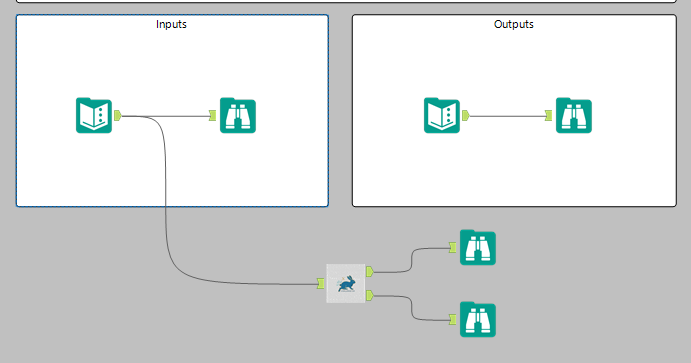Click input anchor of lower standalone Browse tool
The width and height of the screenshot is (691, 363).
pos(453,319)
